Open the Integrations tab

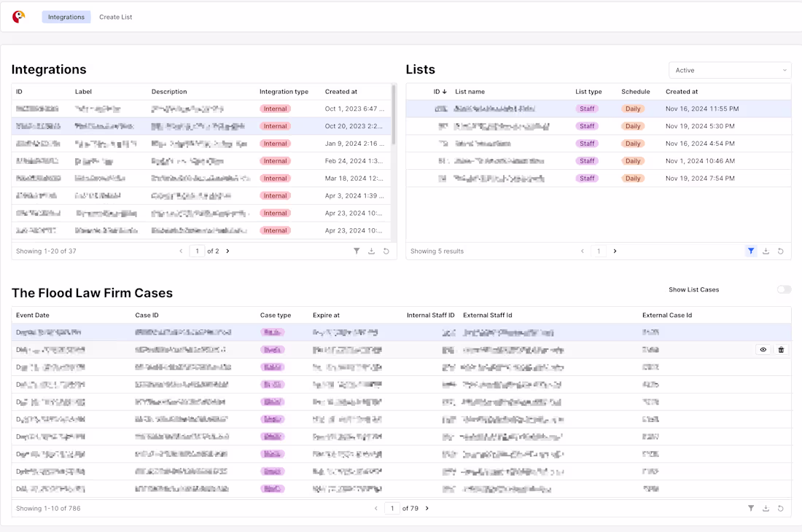point(66,17)
